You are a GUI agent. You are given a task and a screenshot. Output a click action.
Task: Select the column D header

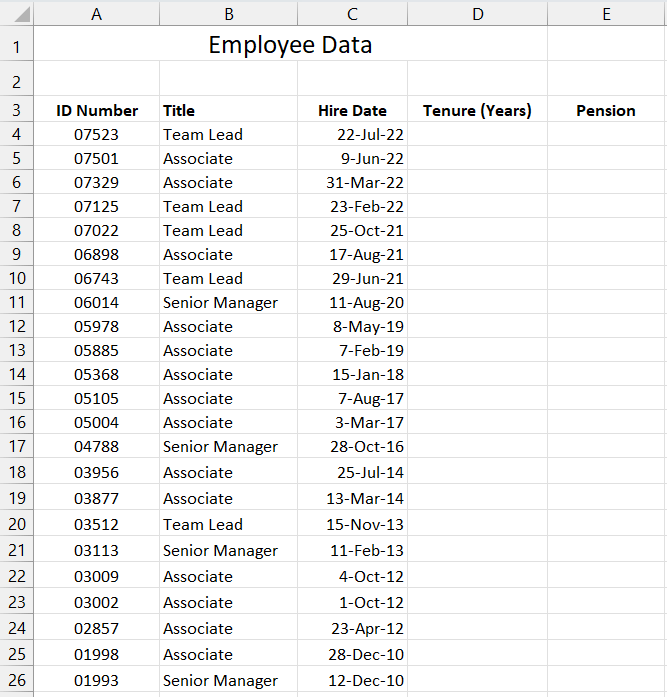[x=477, y=14]
